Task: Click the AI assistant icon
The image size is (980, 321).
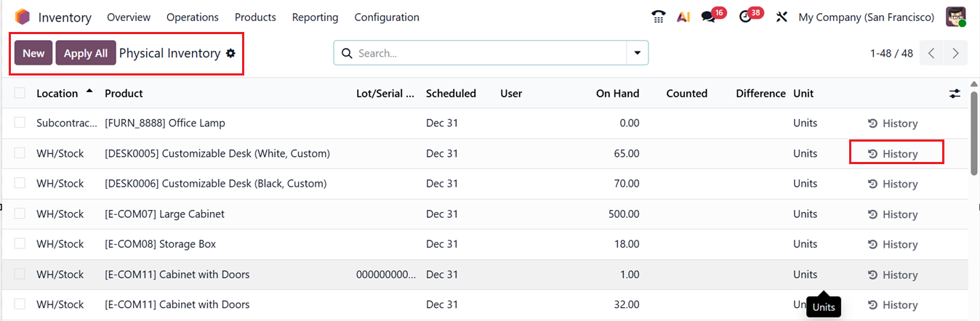Action: coord(683,17)
